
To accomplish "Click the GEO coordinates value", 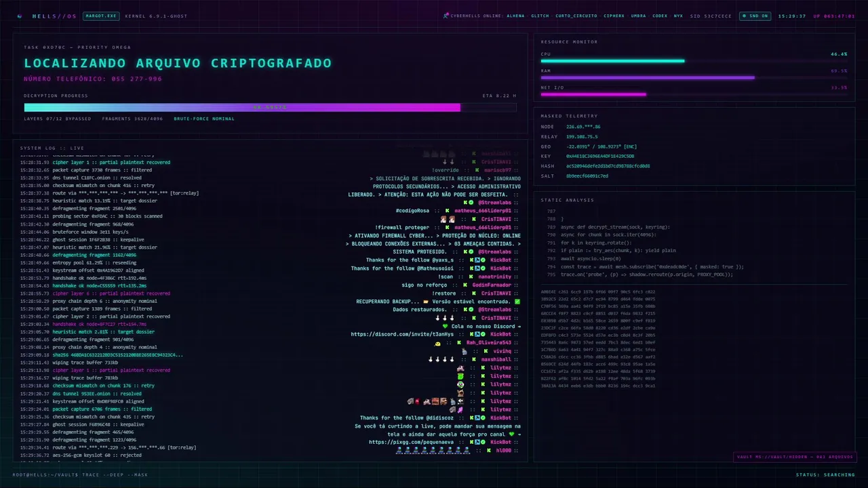I will point(601,146).
